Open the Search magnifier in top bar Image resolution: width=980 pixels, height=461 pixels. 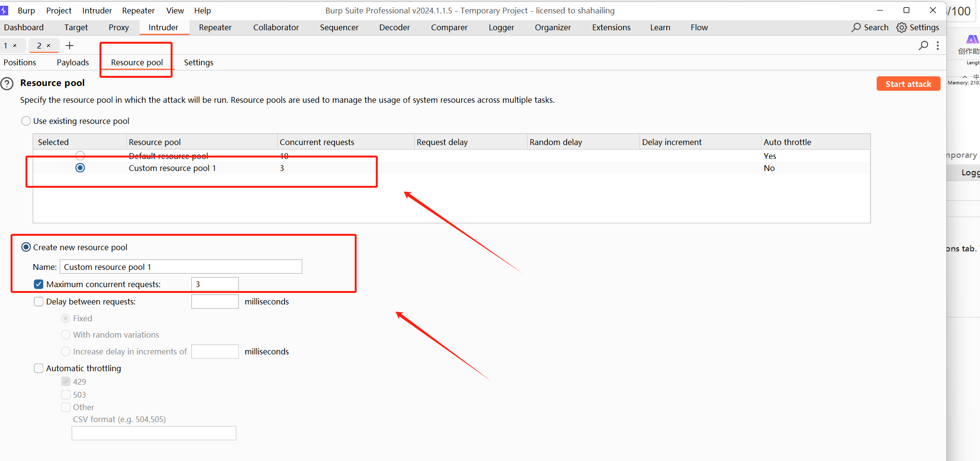coord(856,27)
